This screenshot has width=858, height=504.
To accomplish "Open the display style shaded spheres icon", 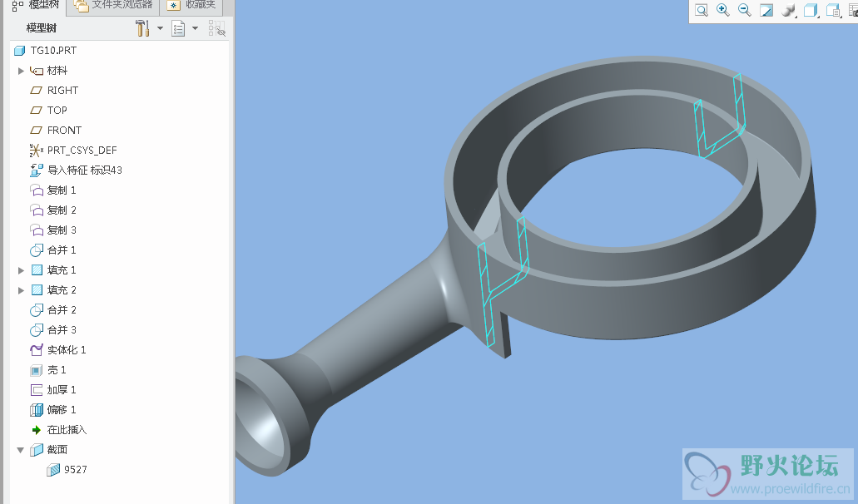I will pos(788,10).
